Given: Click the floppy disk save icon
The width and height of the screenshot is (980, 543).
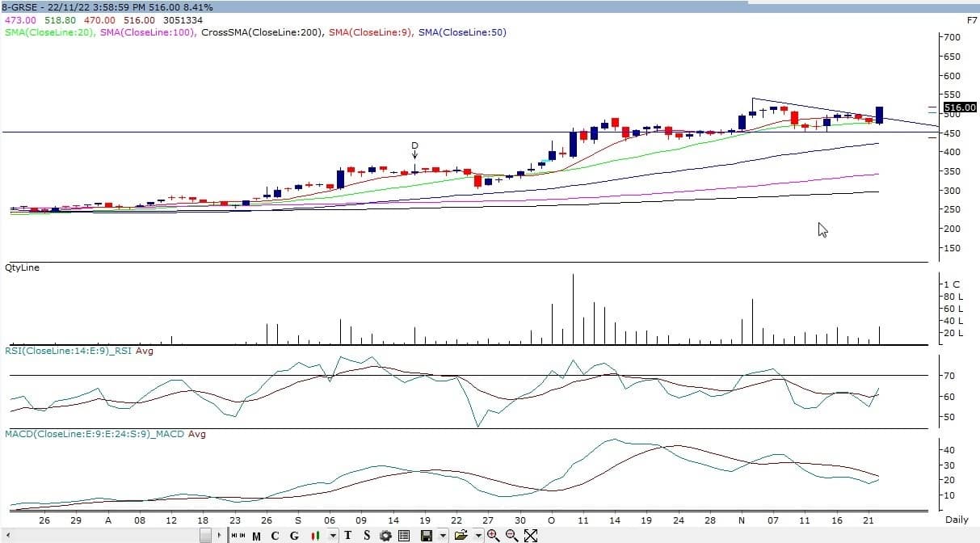Looking at the screenshot, I should (x=426, y=535).
